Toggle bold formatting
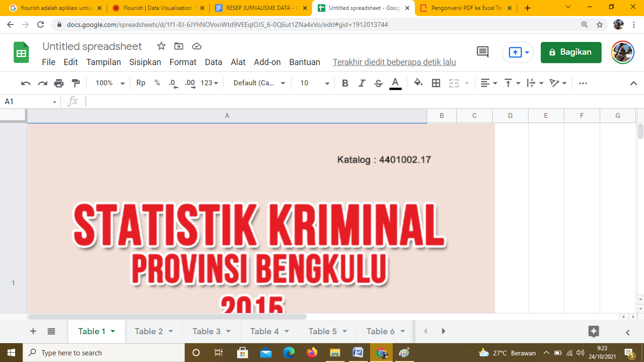The image size is (644, 362). tap(345, 83)
